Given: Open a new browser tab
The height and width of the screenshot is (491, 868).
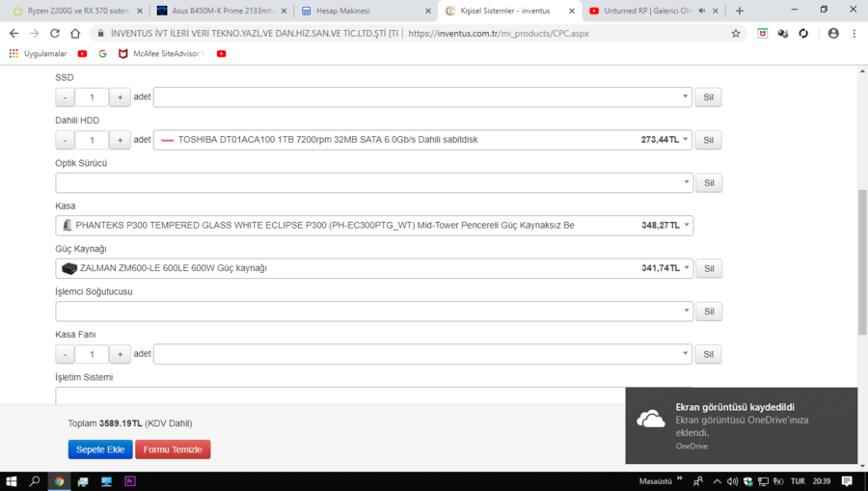Looking at the screenshot, I should pos(740,11).
